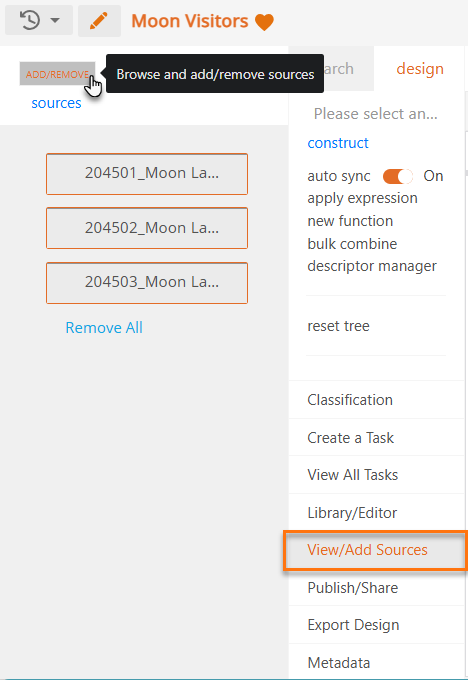Select the 204503_Moon La... source

147,283
